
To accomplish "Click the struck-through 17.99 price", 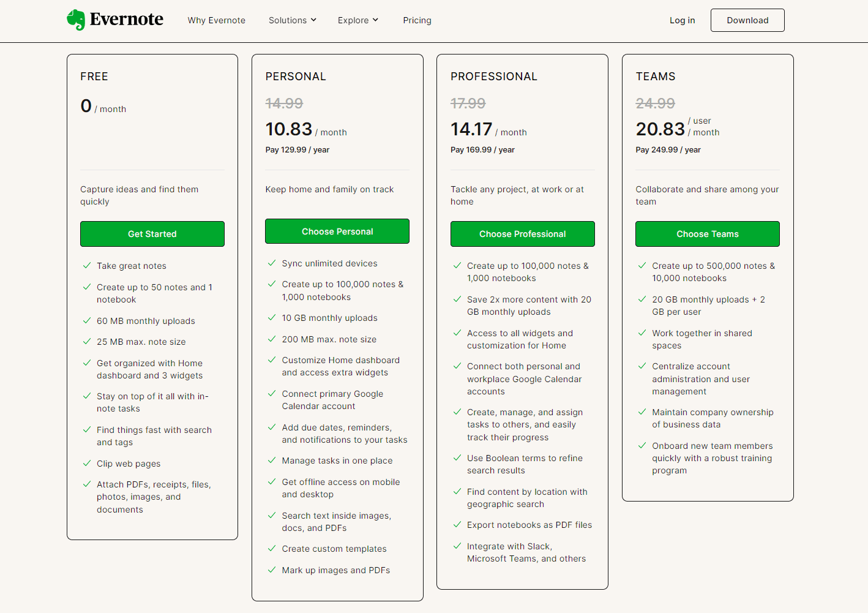I will (x=468, y=103).
